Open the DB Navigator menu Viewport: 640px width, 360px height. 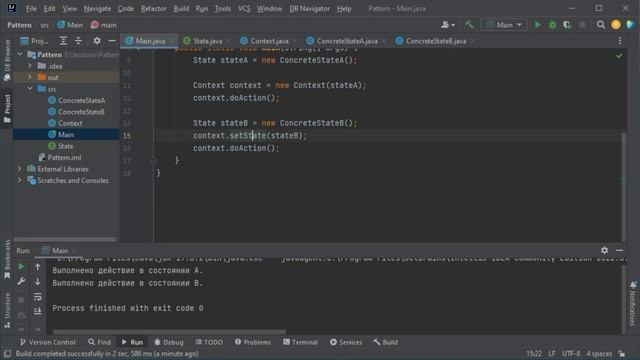309,8
